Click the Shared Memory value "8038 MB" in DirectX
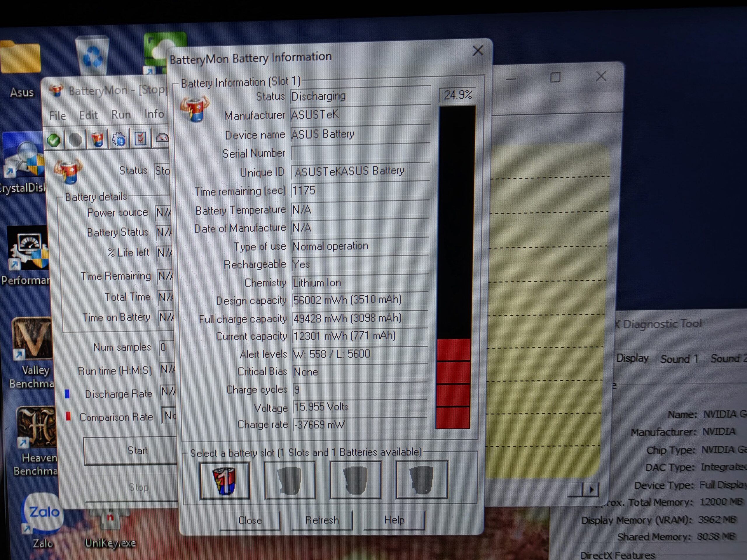Viewport: 747px width, 560px height. point(716,536)
